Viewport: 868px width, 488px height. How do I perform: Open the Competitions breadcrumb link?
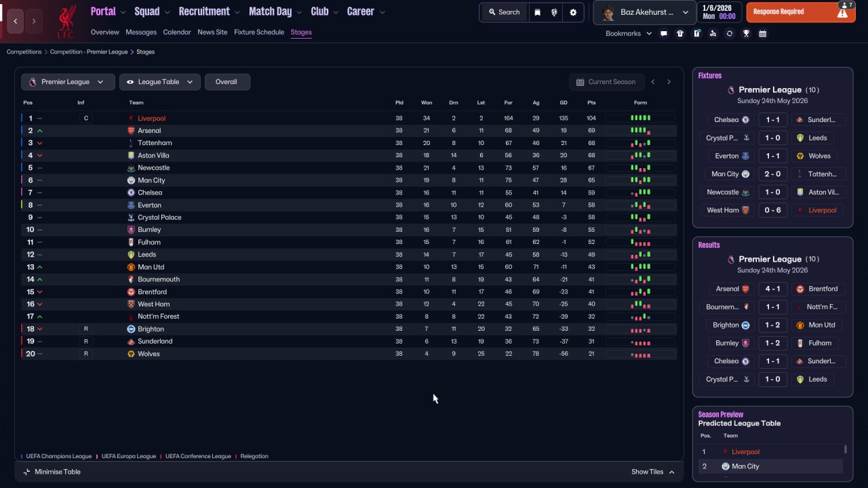24,52
